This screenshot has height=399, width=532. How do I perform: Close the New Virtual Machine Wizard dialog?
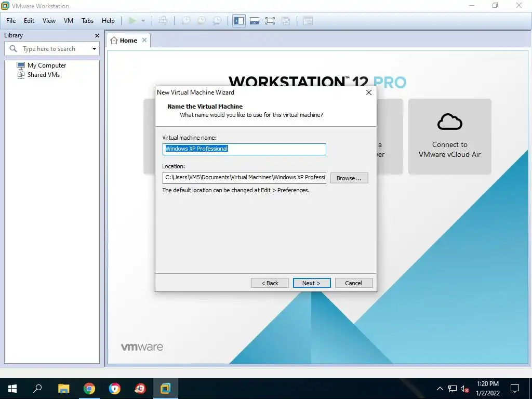[x=369, y=92]
